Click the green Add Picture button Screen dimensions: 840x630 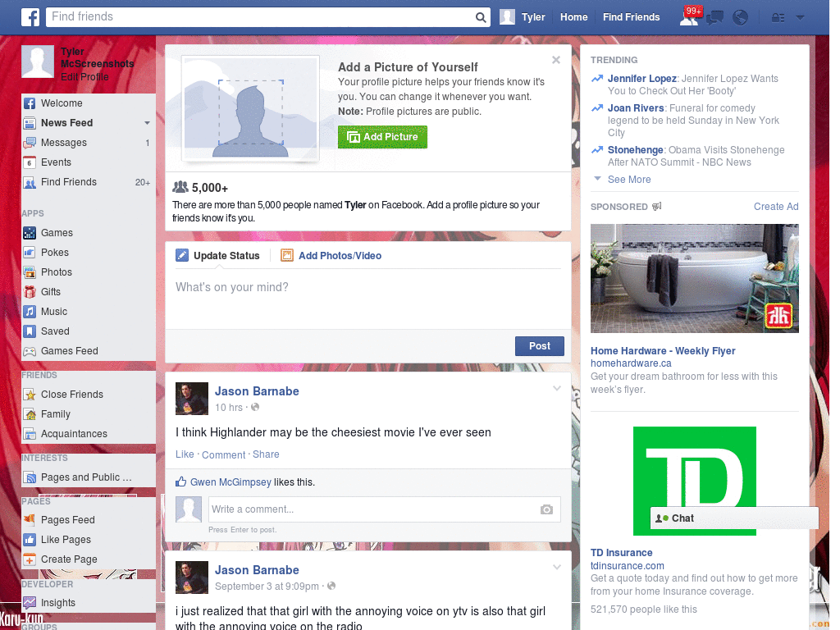coord(382,137)
